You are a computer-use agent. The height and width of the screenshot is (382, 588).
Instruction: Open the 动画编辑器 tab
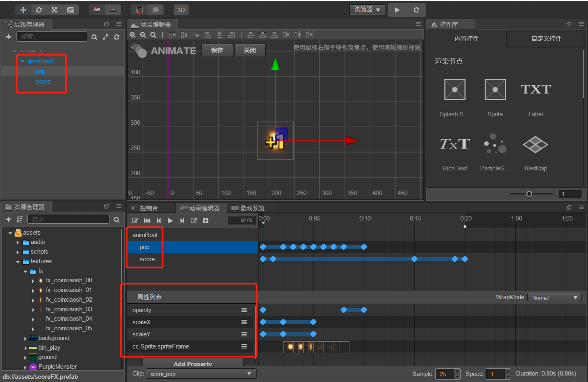(200, 208)
